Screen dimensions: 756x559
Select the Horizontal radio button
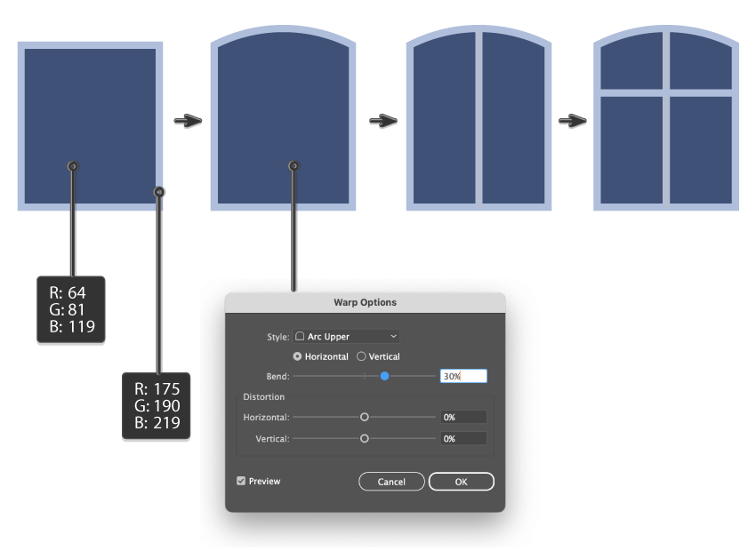[297, 356]
